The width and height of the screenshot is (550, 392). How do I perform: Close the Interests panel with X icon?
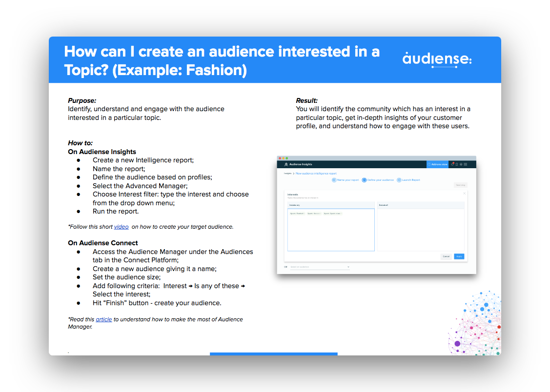465,194
